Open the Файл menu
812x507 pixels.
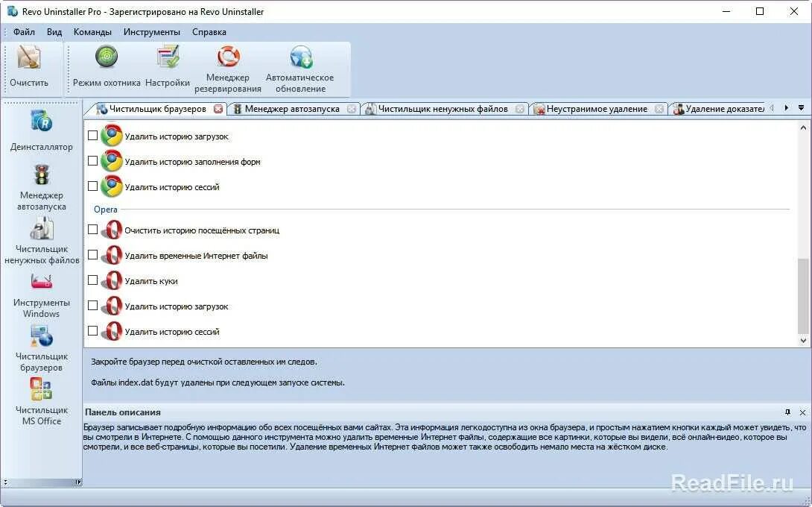[x=24, y=32]
